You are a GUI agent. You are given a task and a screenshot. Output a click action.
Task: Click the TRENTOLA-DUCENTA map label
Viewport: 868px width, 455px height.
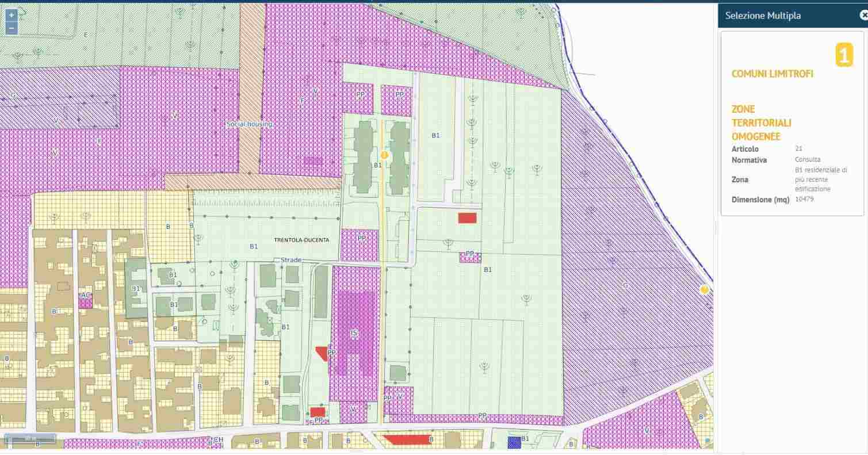(301, 240)
